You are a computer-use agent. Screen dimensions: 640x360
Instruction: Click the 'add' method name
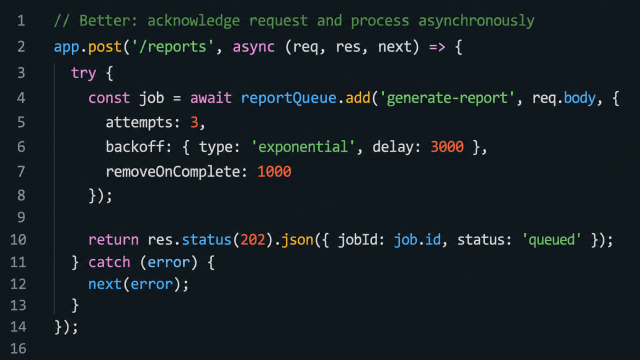pyautogui.click(x=358, y=98)
